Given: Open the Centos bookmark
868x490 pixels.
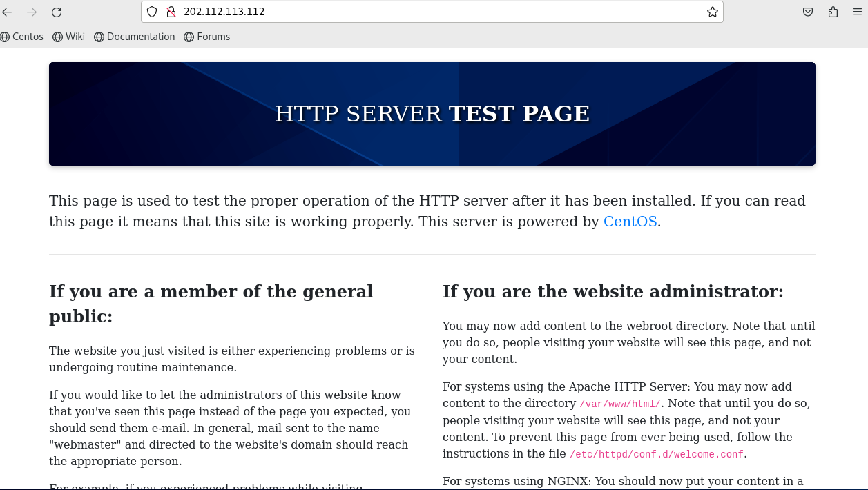Looking at the screenshot, I should click(x=22, y=37).
